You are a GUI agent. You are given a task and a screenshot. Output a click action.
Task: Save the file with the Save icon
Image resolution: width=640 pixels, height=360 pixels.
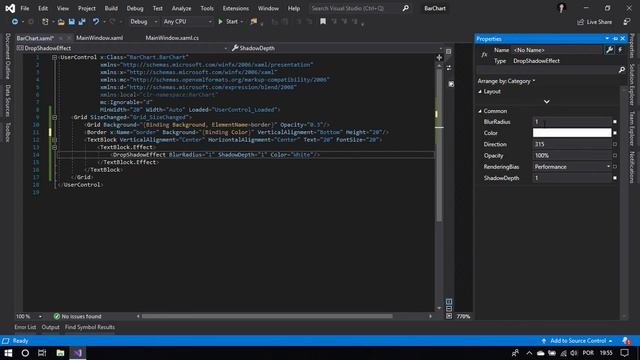pyautogui.click(x=71, y=22)
